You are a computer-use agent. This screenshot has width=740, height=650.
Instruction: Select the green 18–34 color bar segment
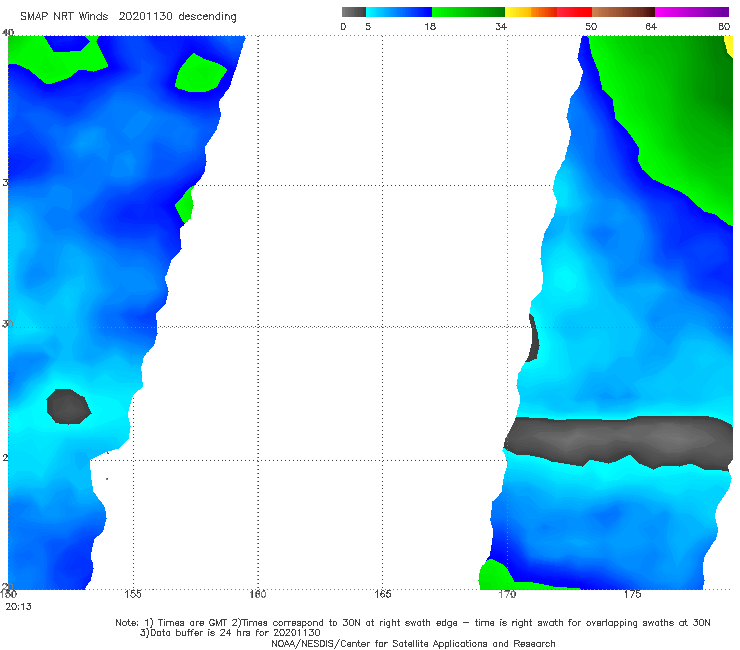pyautogui.click(x=468, y=12)
